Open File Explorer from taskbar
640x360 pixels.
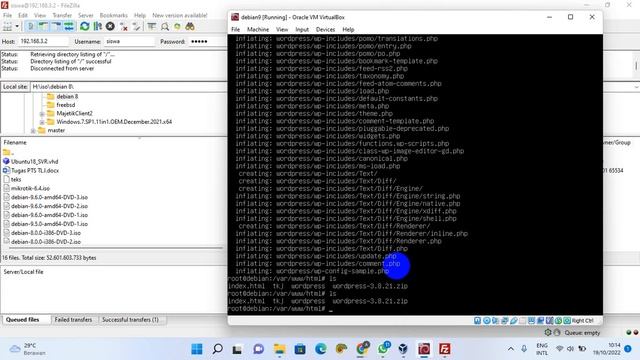[280, 349]
